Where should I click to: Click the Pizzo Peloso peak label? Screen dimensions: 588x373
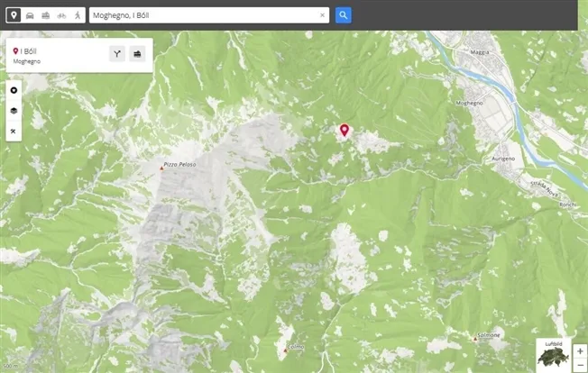(x=179, y=164)
